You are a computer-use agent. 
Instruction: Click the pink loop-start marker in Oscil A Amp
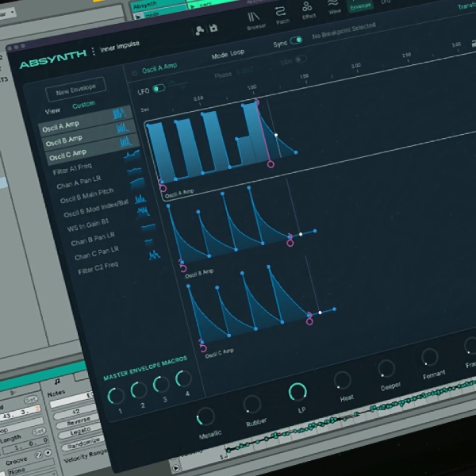coord(163,188)
